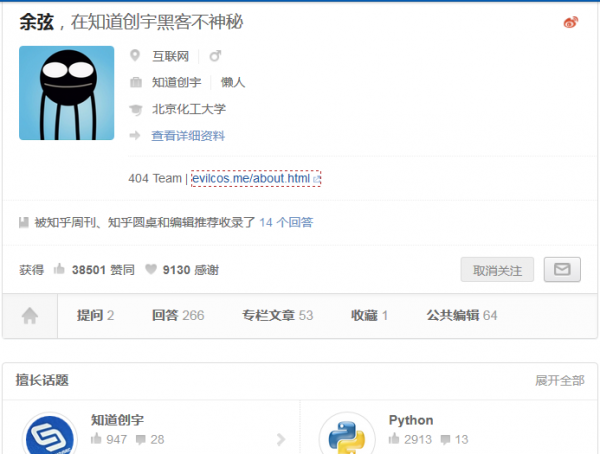
Task: Click the user name 余弦 heading
Action: pos(37,22)
